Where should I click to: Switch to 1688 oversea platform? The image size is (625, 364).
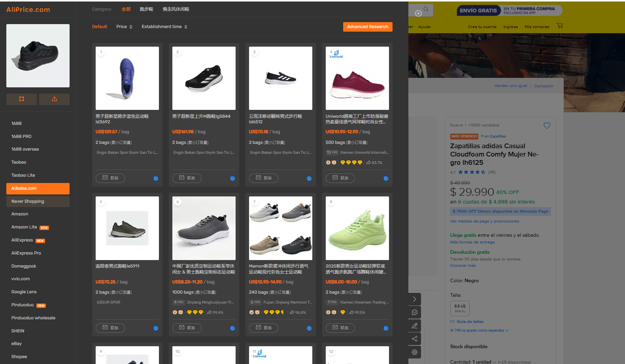pos(38,149)
